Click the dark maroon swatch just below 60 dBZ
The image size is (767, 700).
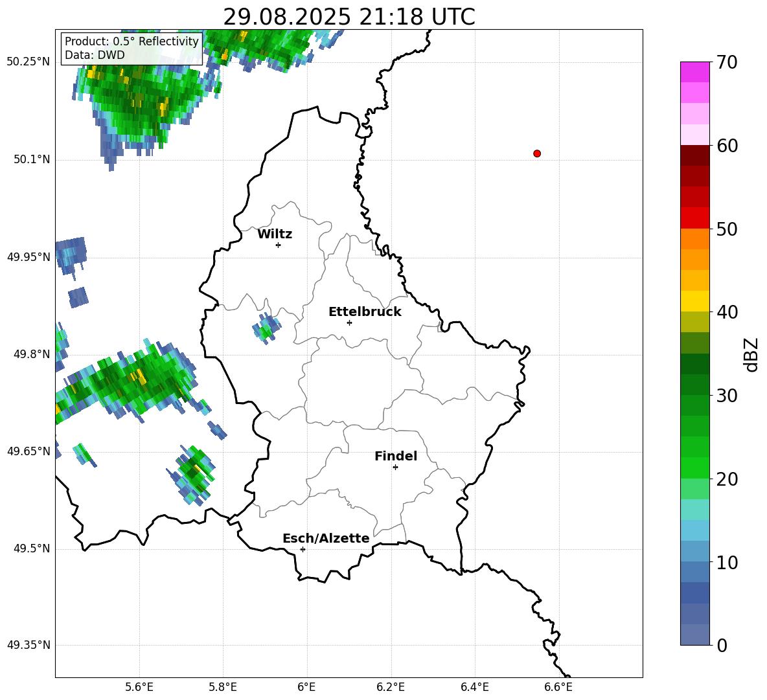(x=695, y=155)
